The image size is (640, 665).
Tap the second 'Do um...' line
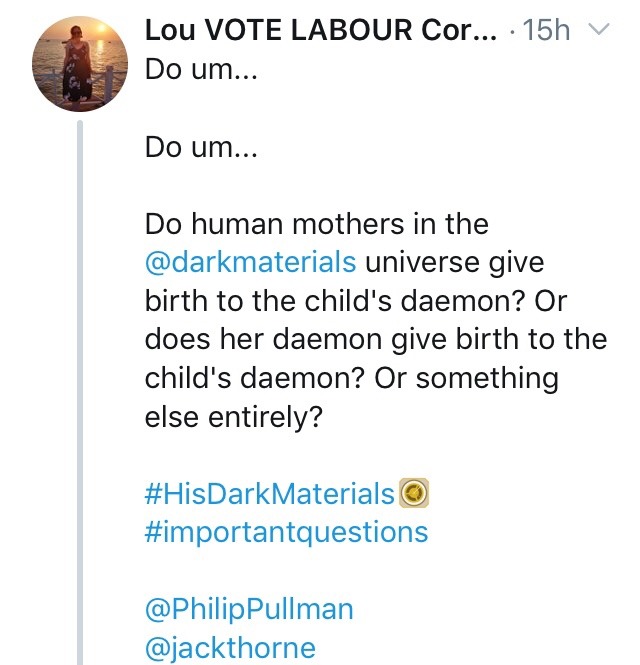tap(201, 147)
